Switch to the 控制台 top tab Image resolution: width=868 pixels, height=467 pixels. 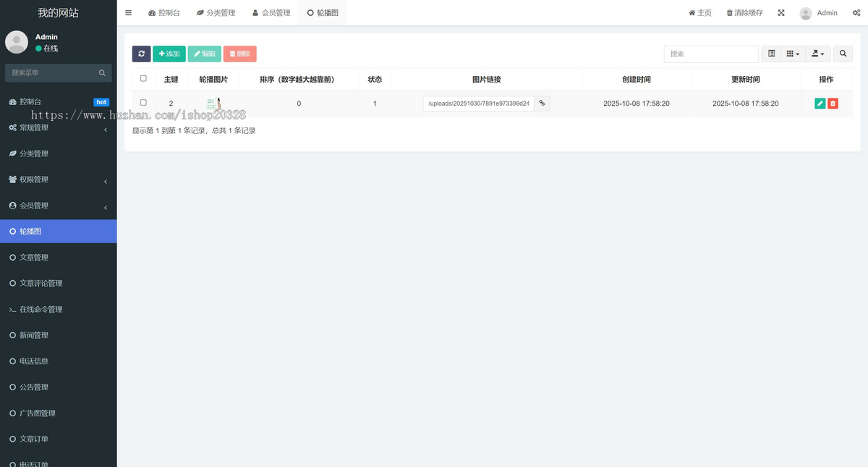coord(164,13)
